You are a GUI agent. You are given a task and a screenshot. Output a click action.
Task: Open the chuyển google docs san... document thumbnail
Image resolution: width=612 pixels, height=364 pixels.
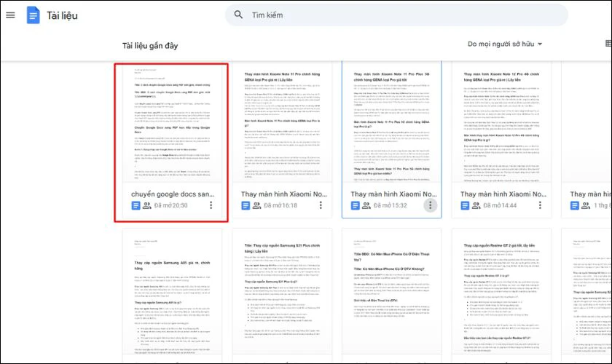172,123
